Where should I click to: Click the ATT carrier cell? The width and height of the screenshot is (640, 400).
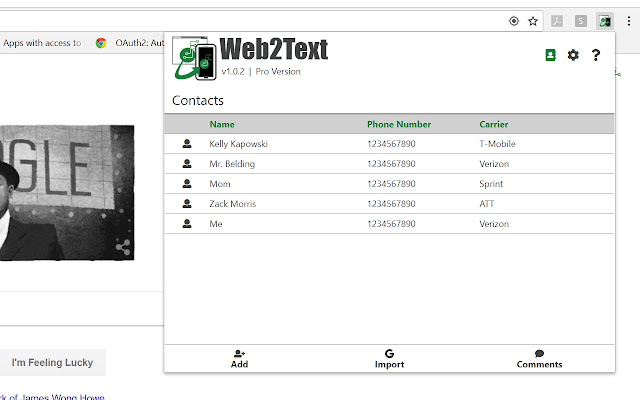click(487, 203)
